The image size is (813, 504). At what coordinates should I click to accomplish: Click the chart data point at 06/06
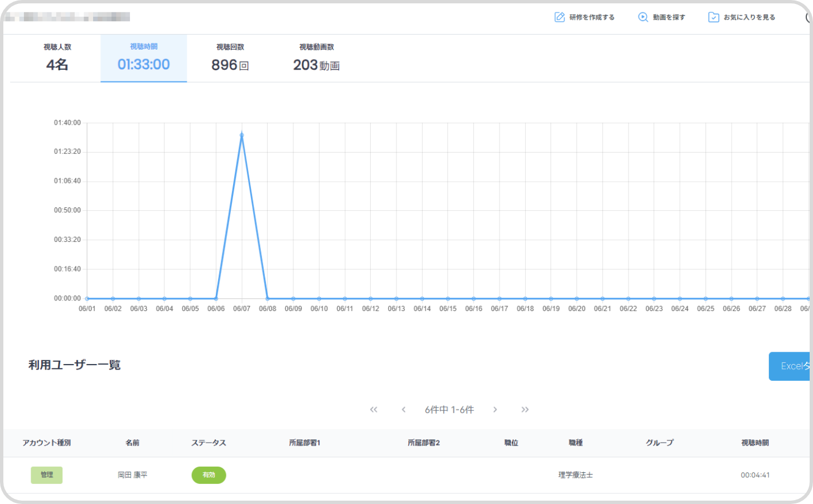tap(216, 298)
